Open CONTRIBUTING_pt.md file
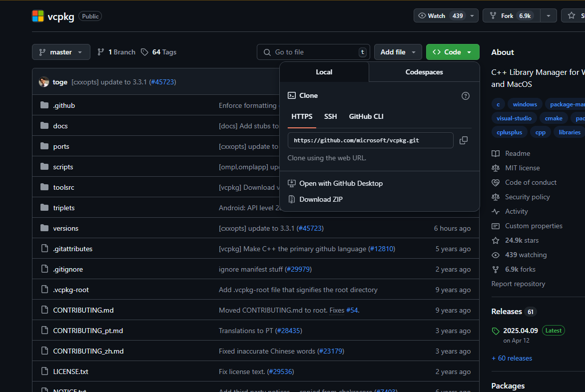 (88, 331)
